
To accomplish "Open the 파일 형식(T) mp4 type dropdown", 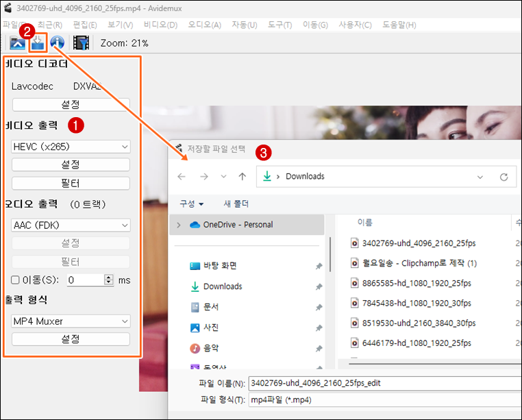I will [385, 400].
